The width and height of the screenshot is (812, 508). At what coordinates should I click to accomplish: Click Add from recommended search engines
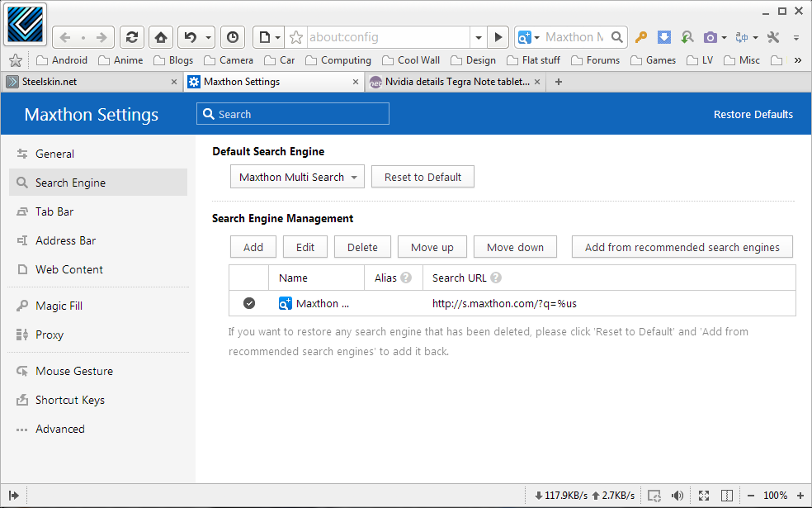tap(682, 247)
